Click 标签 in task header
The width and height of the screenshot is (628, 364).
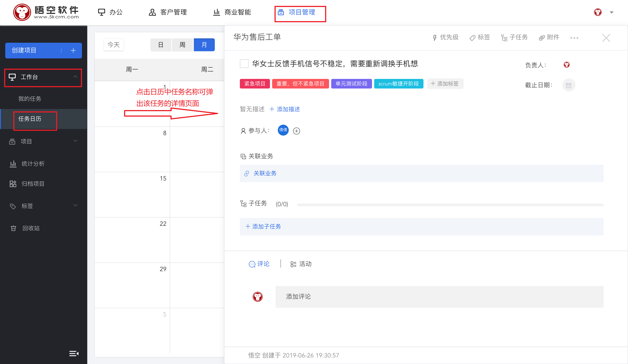[x=480, y=37]
